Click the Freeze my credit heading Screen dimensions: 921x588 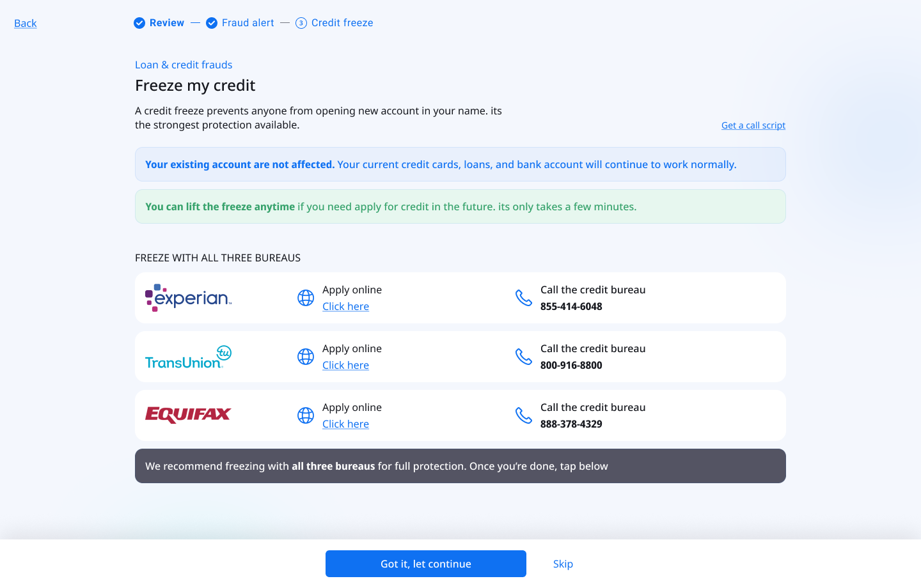coord(195,85)
